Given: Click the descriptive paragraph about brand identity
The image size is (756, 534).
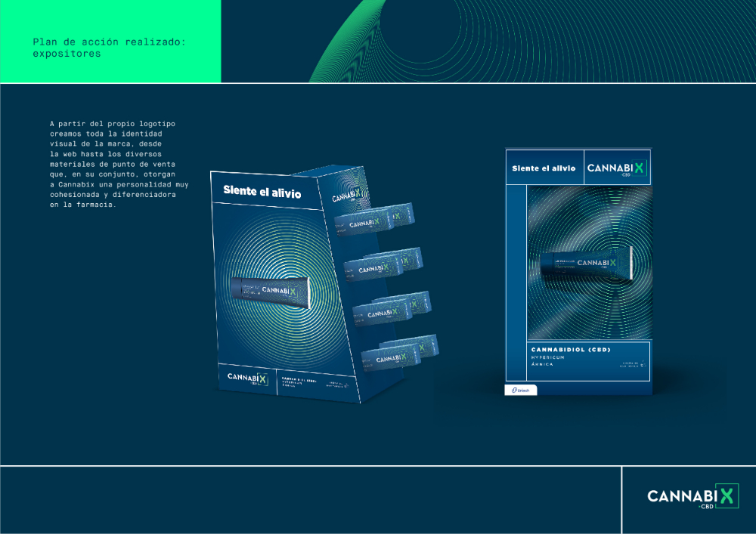Looking at the screenshot, I should click(119, 164).
